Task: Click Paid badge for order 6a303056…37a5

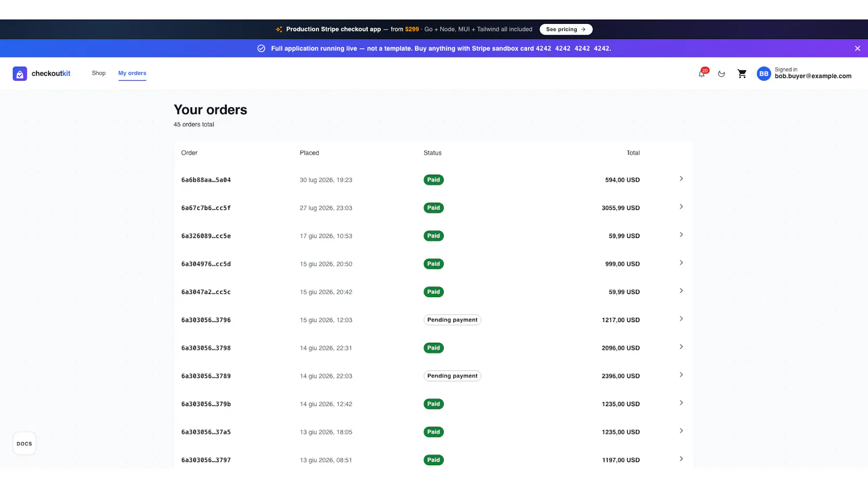Action: pyautogui.click(x=433, y=432)
